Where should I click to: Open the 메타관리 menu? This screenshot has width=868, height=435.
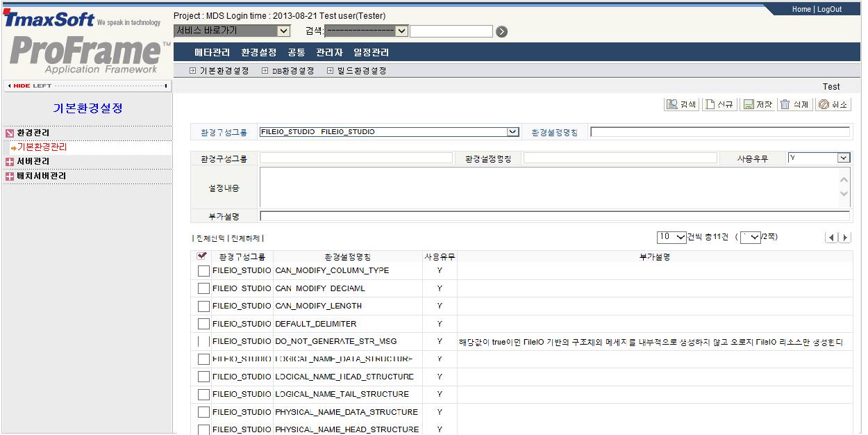point(212,53)
